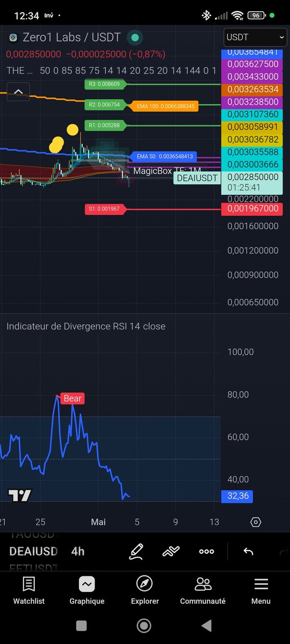This screenshot has height=644, width=290.
Task: Tap the Mai date label on time axis
Action: point(98,522)
